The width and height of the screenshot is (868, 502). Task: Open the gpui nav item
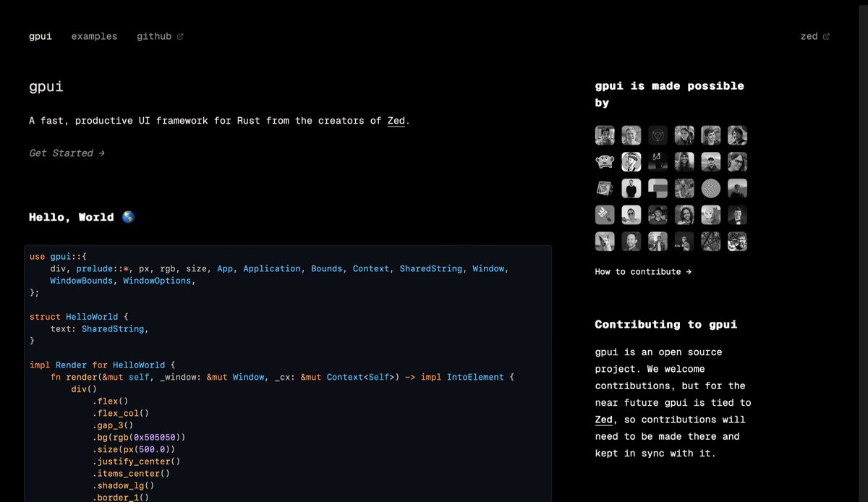pos(41,36)
